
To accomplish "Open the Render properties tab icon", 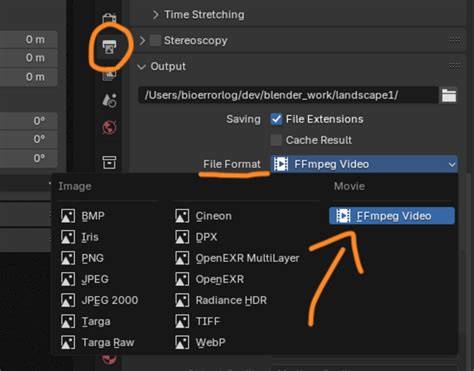I will [109, 17].
